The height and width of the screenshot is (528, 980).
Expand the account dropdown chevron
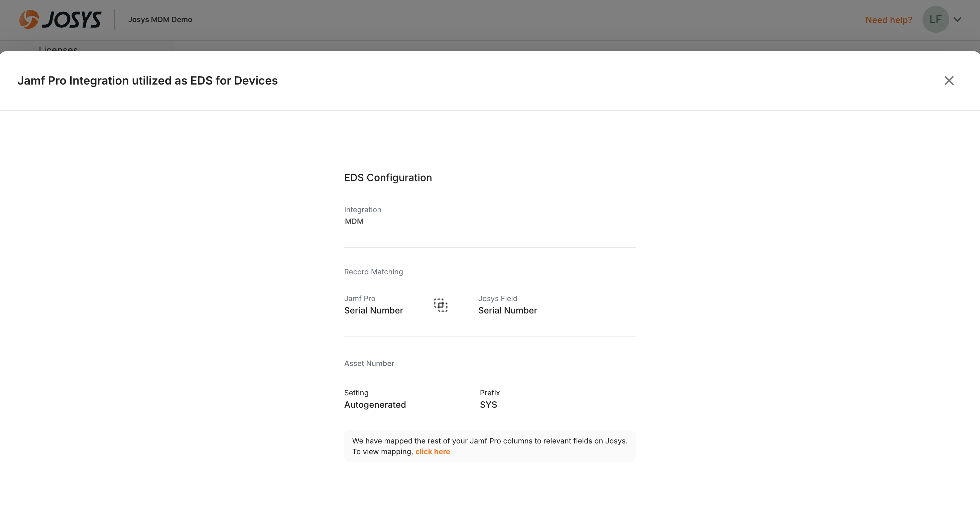pyautogui.click(x=957, y=19)
